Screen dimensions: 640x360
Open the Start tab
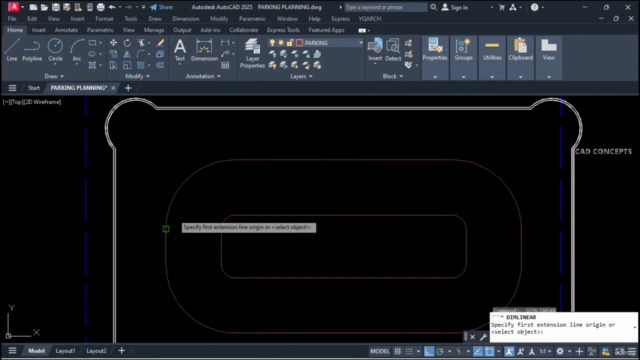pyautogui.click(x=33, y=88)
